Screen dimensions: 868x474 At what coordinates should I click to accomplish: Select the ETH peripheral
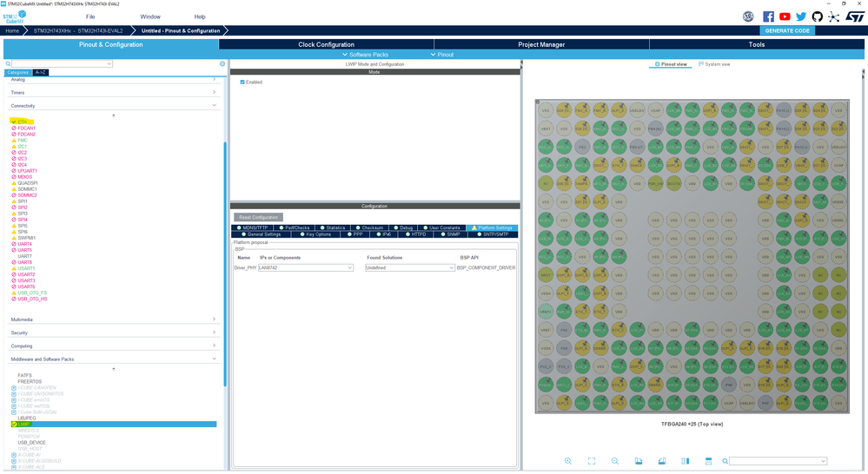coord(22,122)
